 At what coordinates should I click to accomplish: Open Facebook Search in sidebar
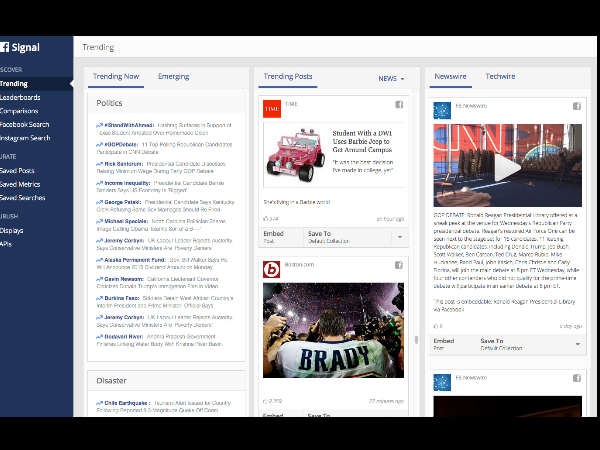[24, 124]
